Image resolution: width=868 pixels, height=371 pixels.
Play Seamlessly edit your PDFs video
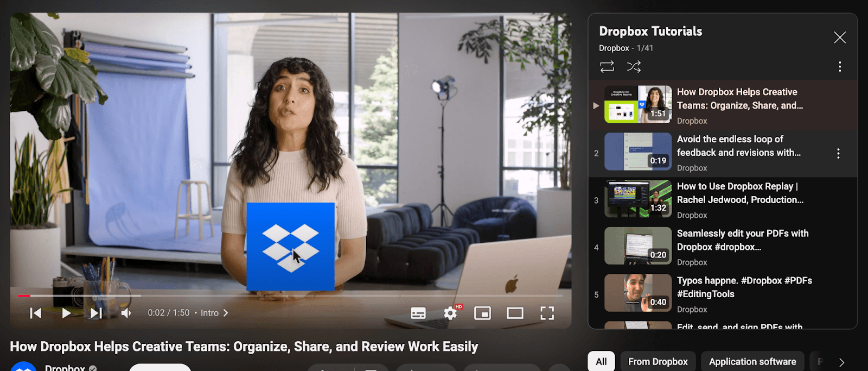(723, 247)
